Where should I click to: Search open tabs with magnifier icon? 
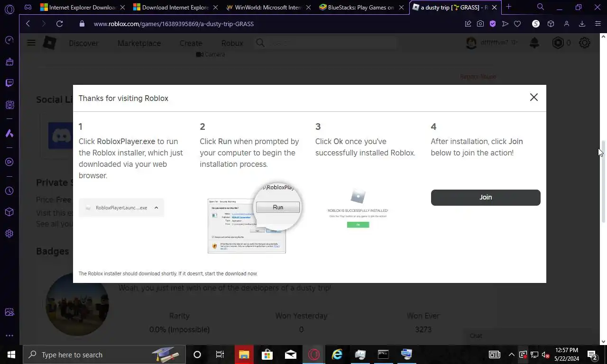click(x=540, y=7)
